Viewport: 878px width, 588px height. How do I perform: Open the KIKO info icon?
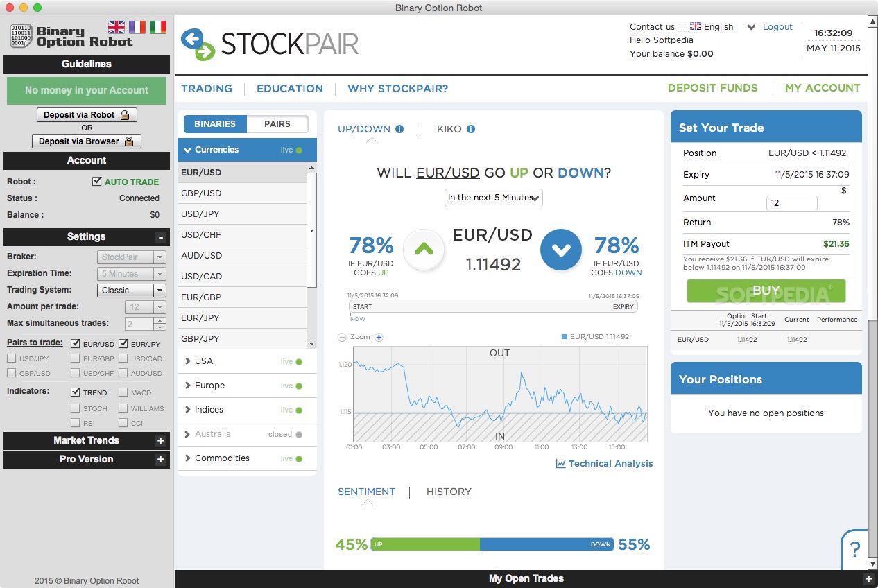pos(471,129)
